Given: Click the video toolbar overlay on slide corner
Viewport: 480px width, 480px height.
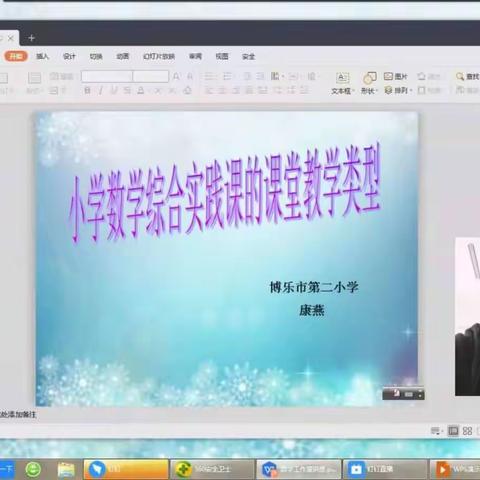Looking at the screenshot, I should [x=403, y=394].
